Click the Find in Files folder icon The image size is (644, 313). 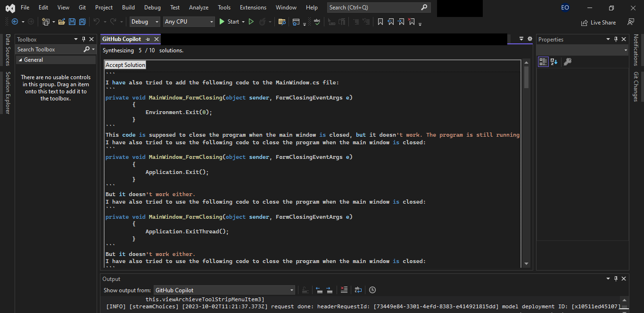coord(282,22)
